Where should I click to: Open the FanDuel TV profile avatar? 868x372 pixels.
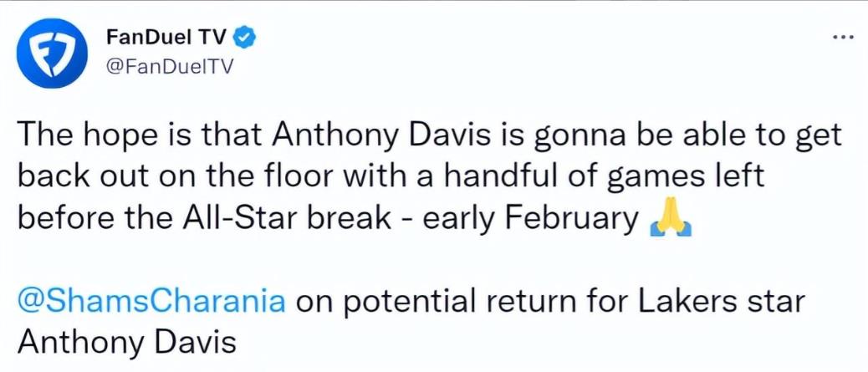click(x=50, y=54)
